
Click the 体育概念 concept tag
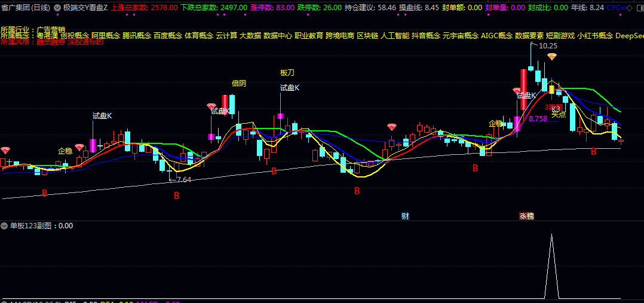(199, 36)
